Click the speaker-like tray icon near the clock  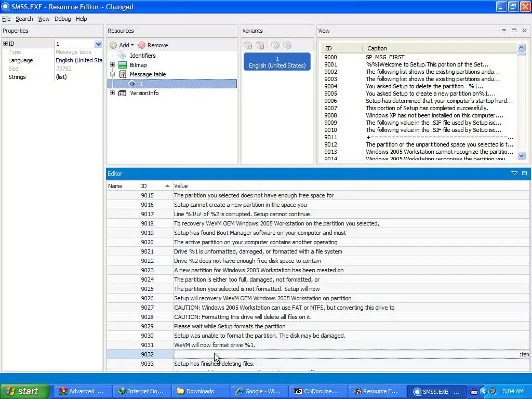[493, 391]
